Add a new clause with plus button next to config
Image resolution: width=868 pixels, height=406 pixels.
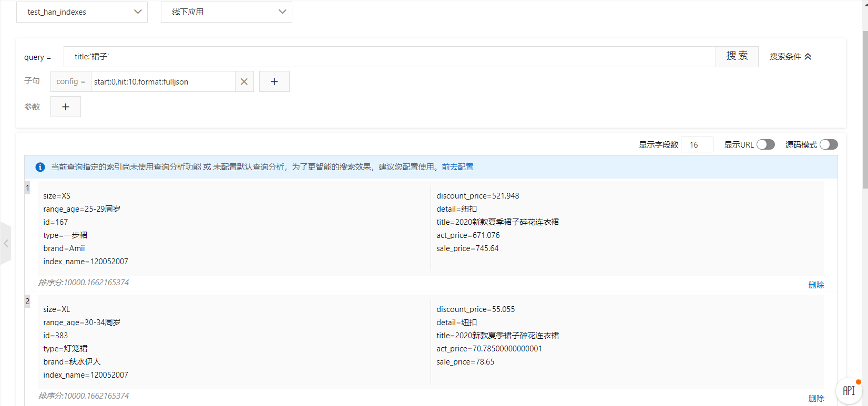(274, 81)
